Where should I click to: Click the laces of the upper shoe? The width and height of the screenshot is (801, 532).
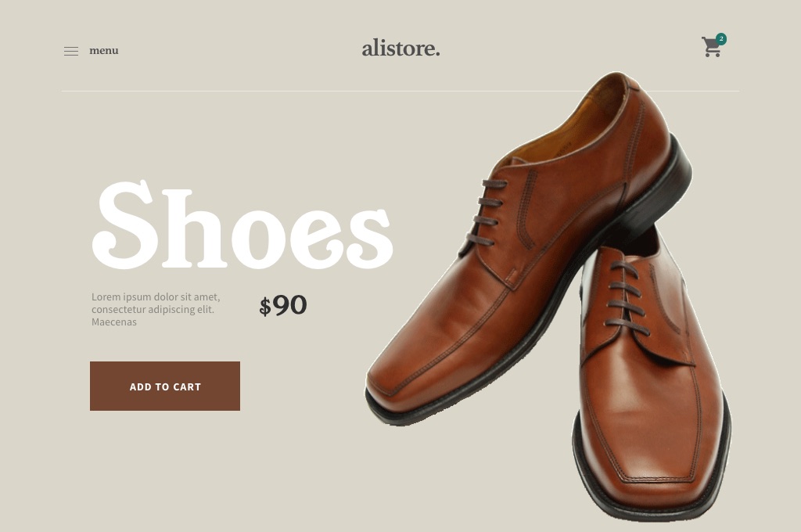488,212
